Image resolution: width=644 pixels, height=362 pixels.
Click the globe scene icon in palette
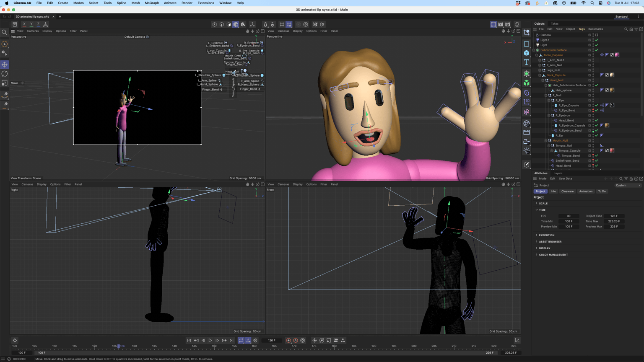(527, 124)
